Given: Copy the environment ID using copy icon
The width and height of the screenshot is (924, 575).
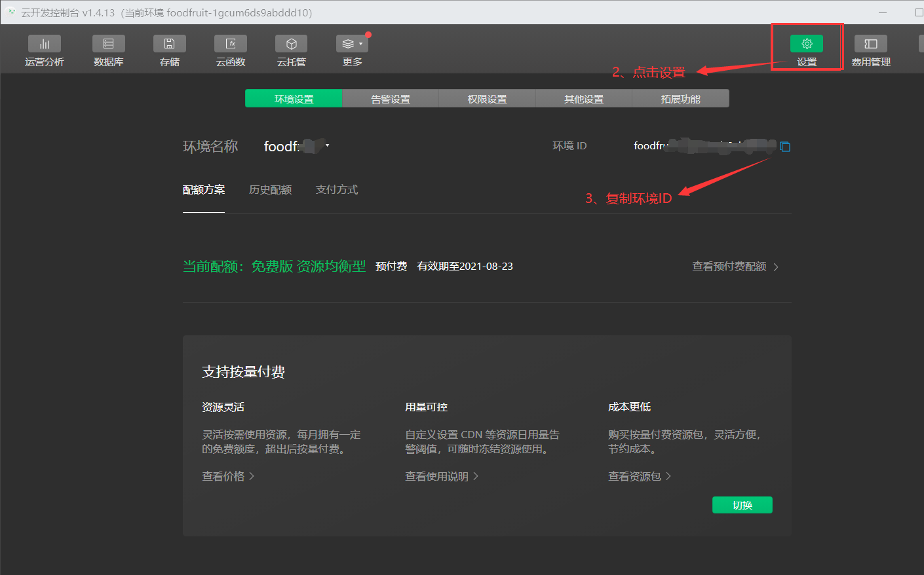Looking at the screenshot, I should [785, 147].
